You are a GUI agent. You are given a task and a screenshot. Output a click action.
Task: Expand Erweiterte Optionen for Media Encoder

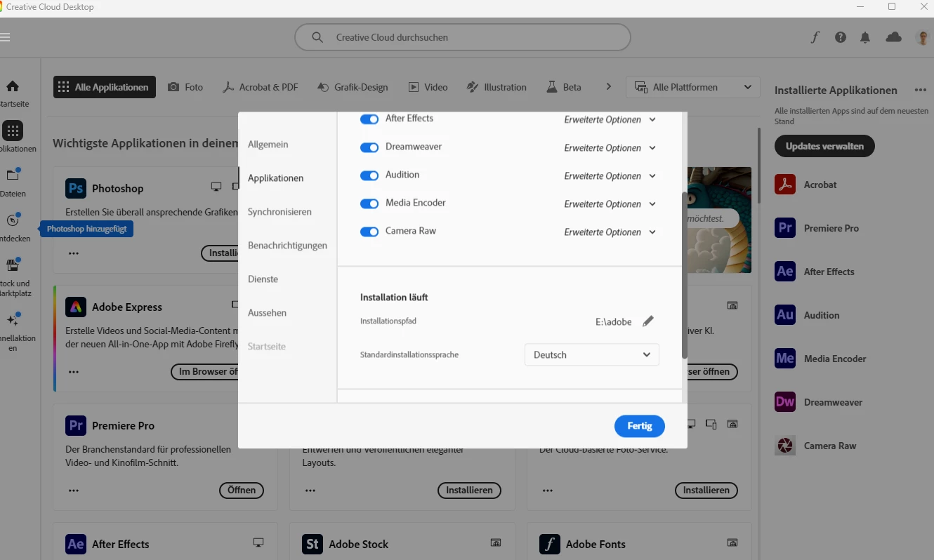click(x=610, y=204)
